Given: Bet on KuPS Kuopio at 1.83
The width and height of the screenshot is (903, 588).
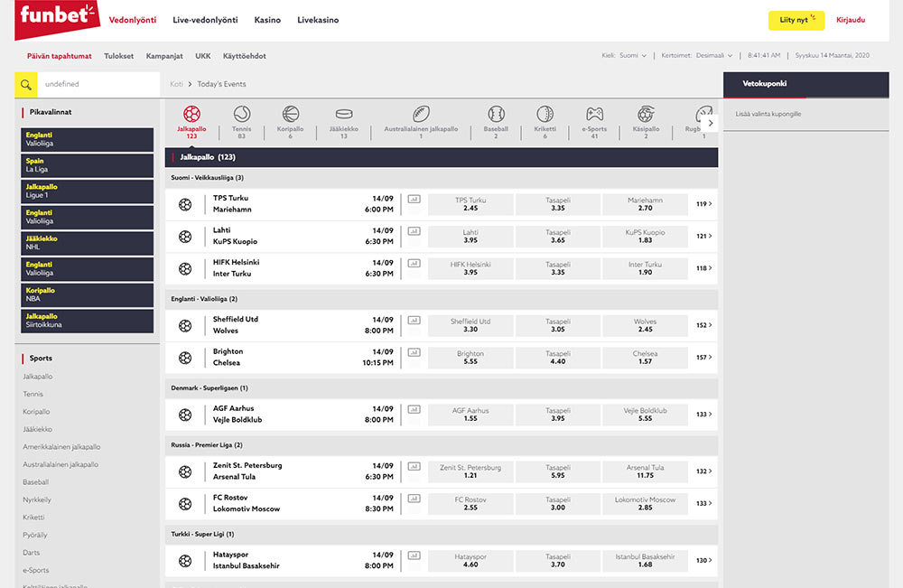Looking at the screenshot, I should coord(645,237).
